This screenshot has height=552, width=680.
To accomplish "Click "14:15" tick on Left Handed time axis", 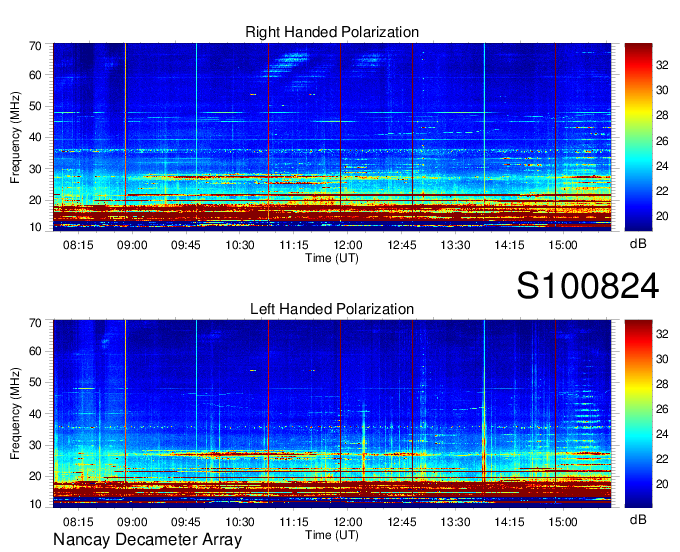I will point(509,522).
